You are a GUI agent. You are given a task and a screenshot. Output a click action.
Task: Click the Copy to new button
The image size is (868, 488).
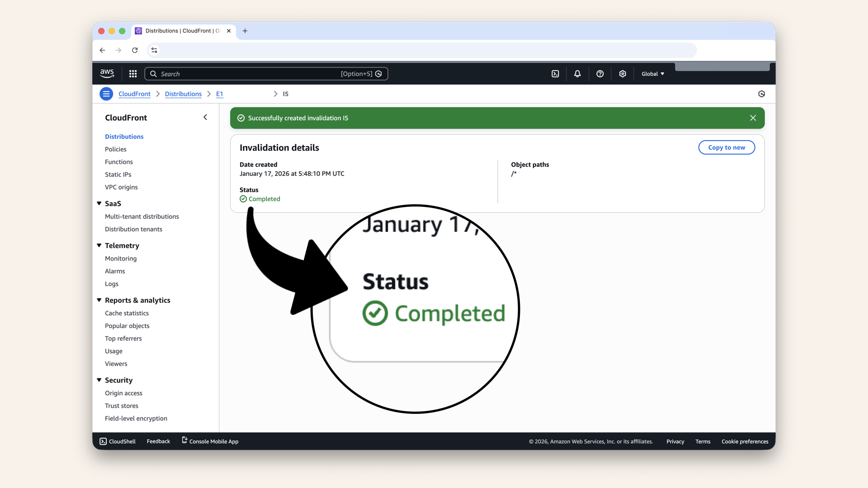coord(726,147)
